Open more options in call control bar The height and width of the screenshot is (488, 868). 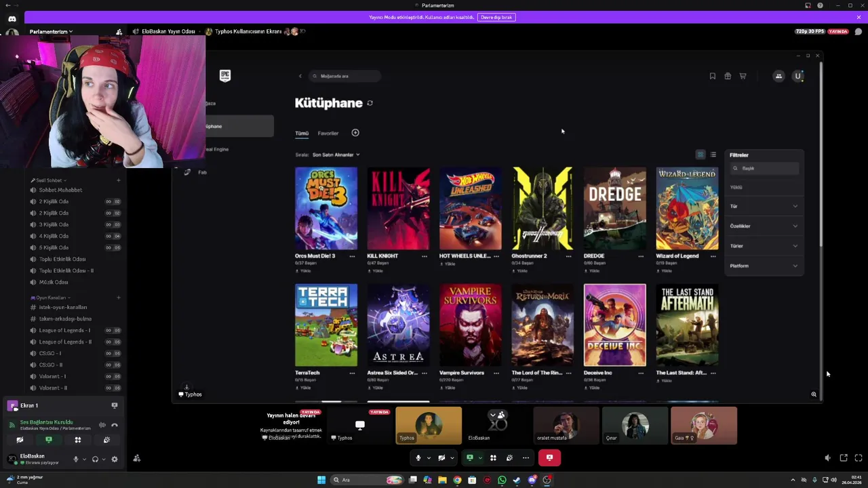526,457
